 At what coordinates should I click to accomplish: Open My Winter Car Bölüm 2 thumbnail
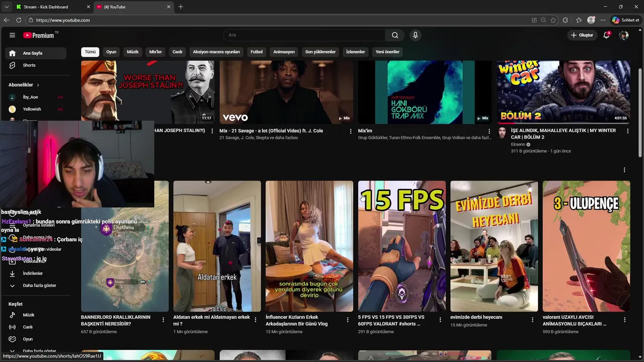pos(563,92)
